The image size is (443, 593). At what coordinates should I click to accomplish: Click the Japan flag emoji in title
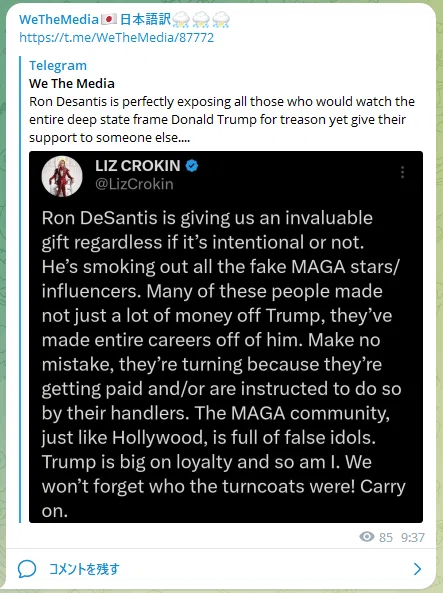pos(109,19)
